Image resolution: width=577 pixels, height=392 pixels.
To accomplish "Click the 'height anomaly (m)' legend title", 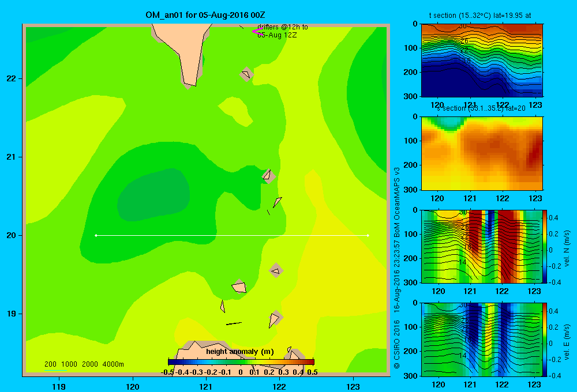I will (240, 352).
